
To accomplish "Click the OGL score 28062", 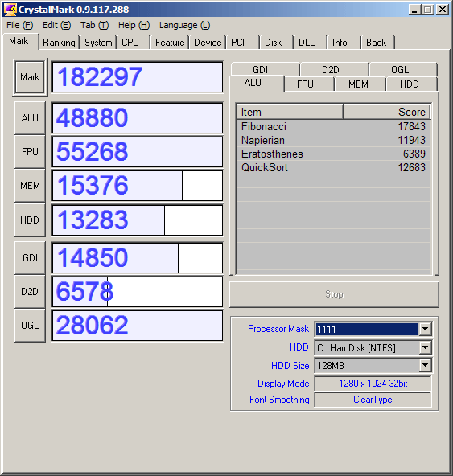I will click(x=138, y=326).
